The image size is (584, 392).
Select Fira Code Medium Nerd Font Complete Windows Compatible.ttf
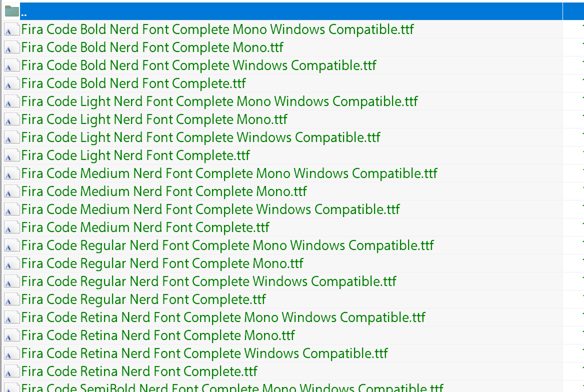210,209
